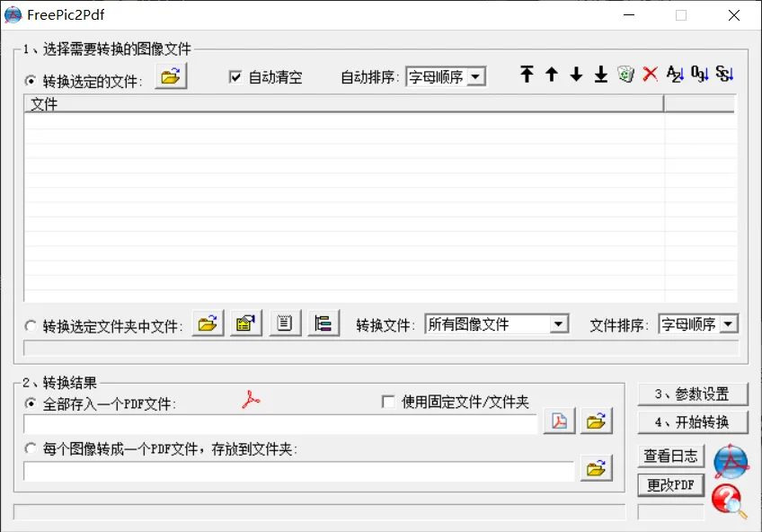The width and height of the screenshot is (762, 532).
Task: Click selected folder path field below folder row
Action: pyautogui.click(x=381, y=348)
